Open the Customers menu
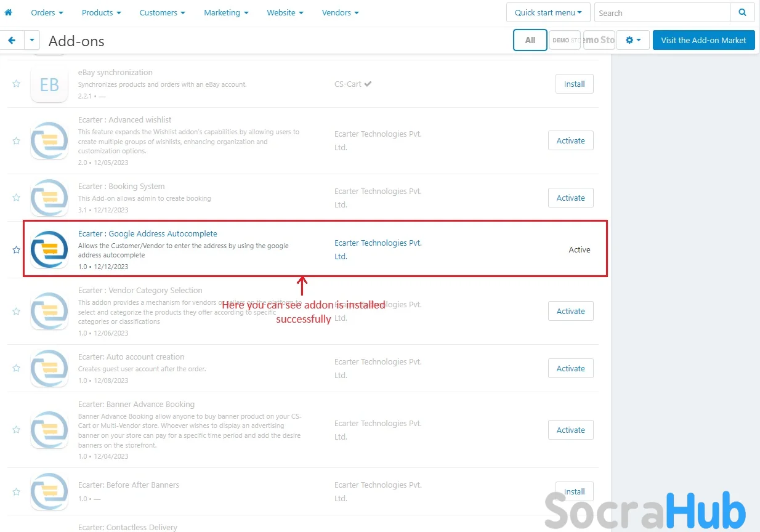The height and width of the screenshot is (532, 760). 163,12
